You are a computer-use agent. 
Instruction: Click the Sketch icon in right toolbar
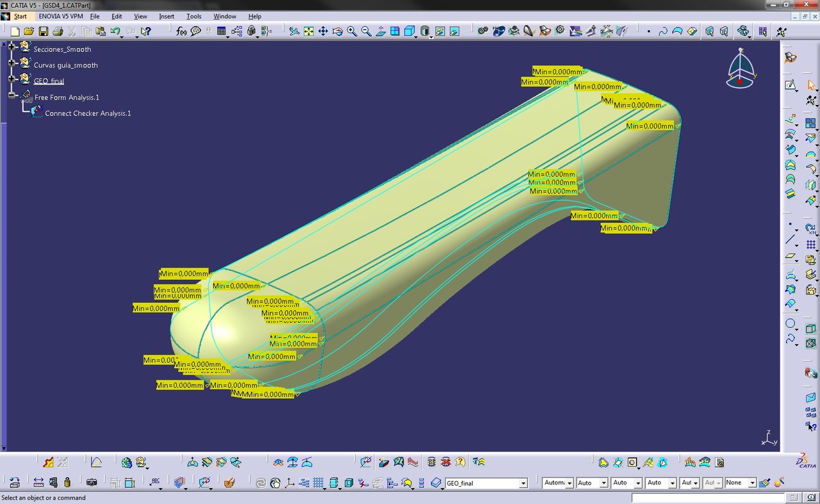[x=791, y=85]
